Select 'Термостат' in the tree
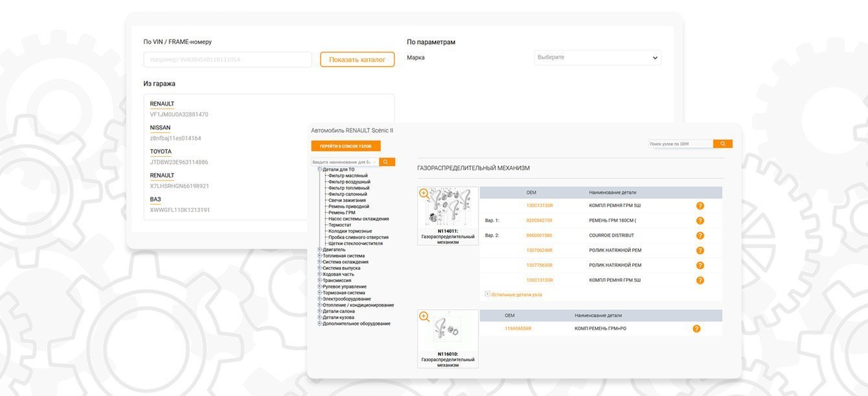This screenshot has width=868, height=396. click(x=340, y=225)
